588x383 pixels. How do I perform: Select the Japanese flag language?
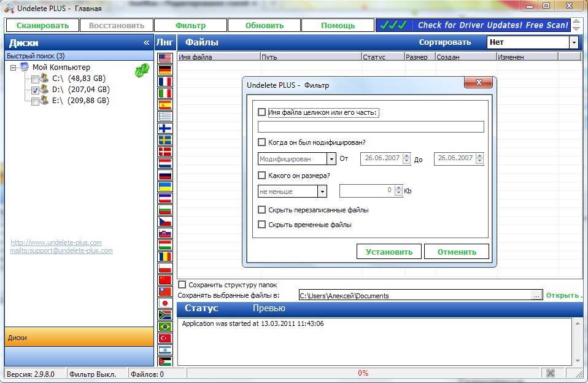click(x=165, y=303)
